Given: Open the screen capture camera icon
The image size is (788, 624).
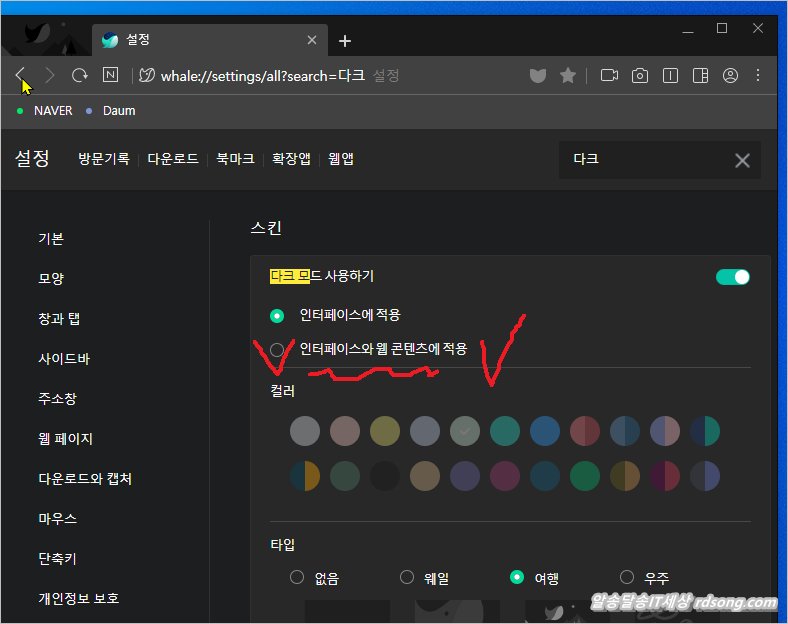Looking at the screenshot, I should coord(640,75).
